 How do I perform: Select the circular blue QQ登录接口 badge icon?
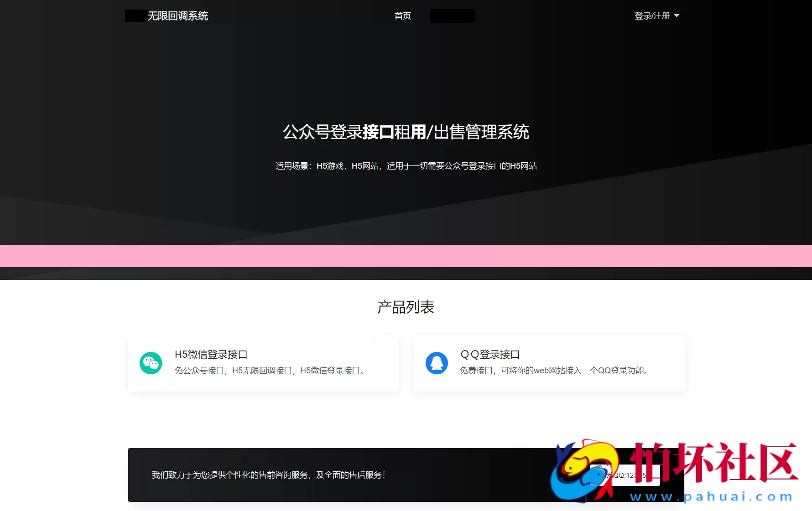point(437,362)
